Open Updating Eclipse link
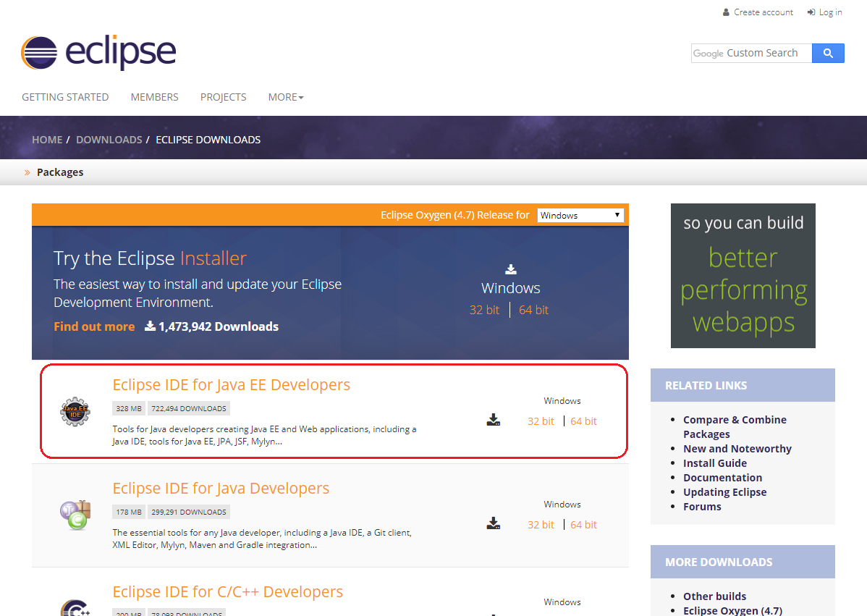This screenshot has height=616, width=867. click(725, 492)
